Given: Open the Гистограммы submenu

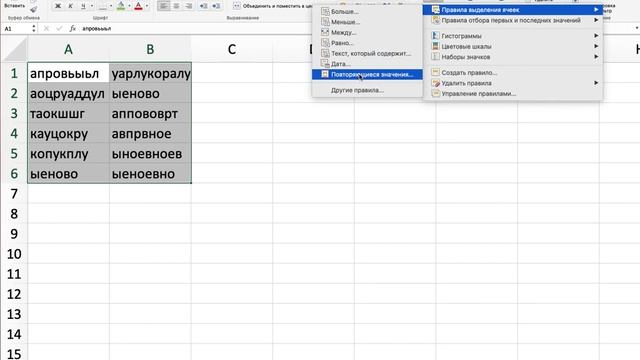Looking at the screenshot, I should pyautogui.click(x=513, y=36).
